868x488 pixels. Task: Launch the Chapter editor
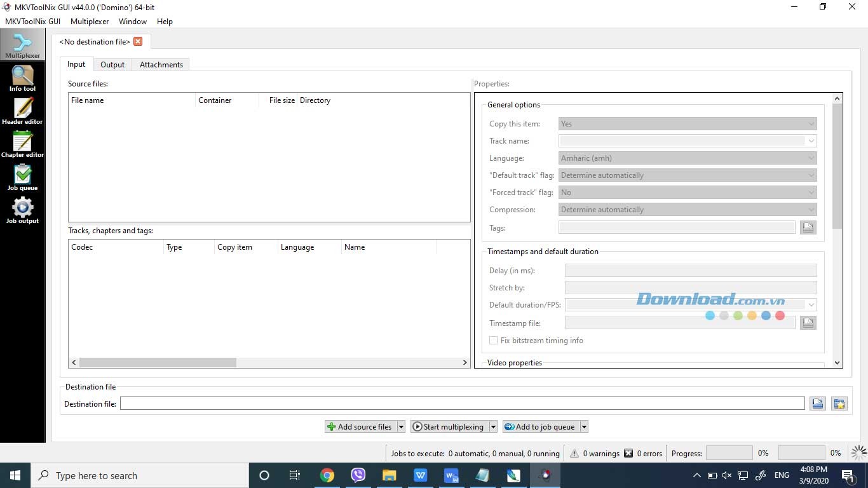point(22,144)
